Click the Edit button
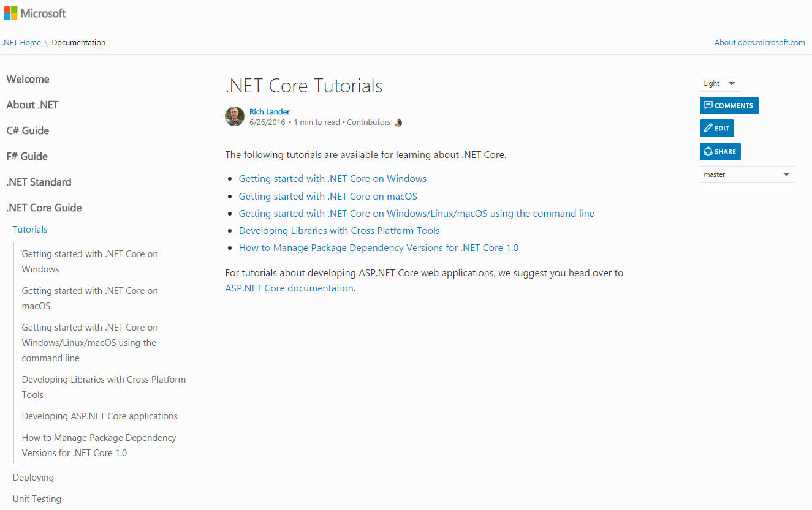The width and height of the screenshot is (812, 510). pos(717,128)
